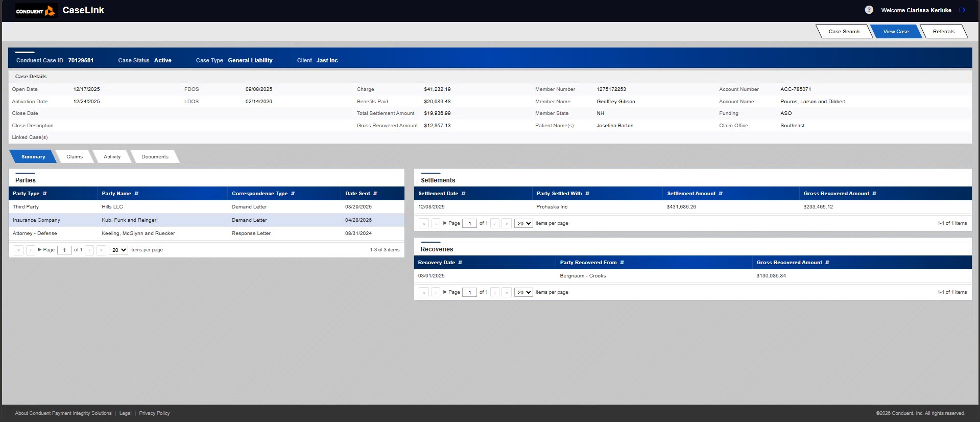The image size is (980, 422).
Task: Click account name Pouros, Larson and Dibbert
Action: (813, 102)
